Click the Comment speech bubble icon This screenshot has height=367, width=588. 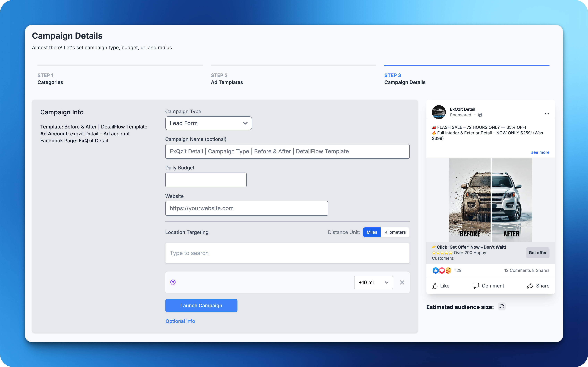coord(475,286)
